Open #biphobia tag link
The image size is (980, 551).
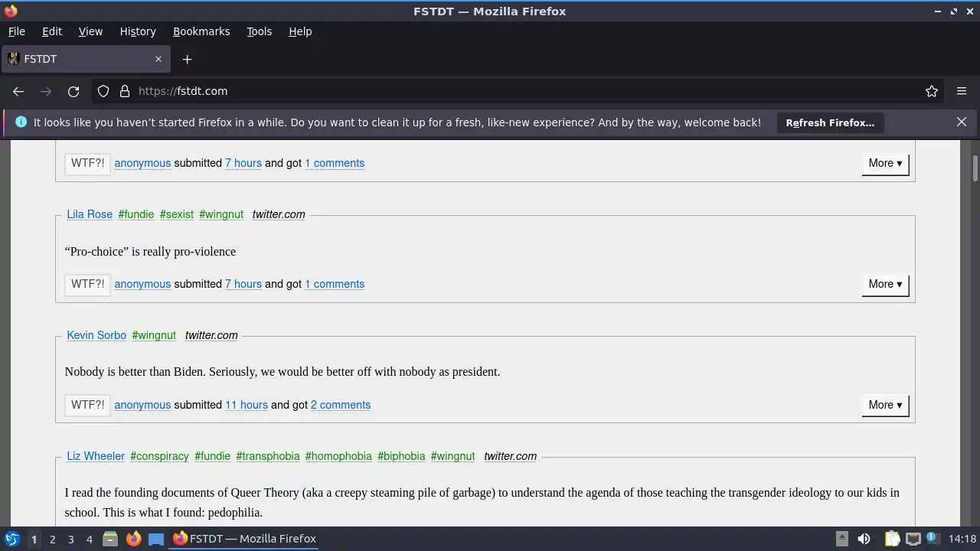pos(401,456)
